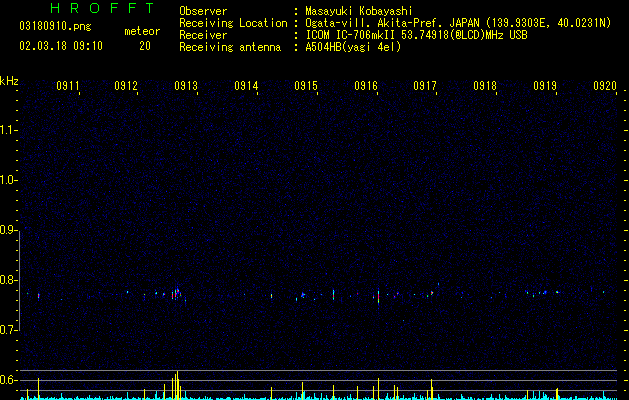The image size is (629, 400).
Task: Click the Observer field label
Action: [203, 11]
